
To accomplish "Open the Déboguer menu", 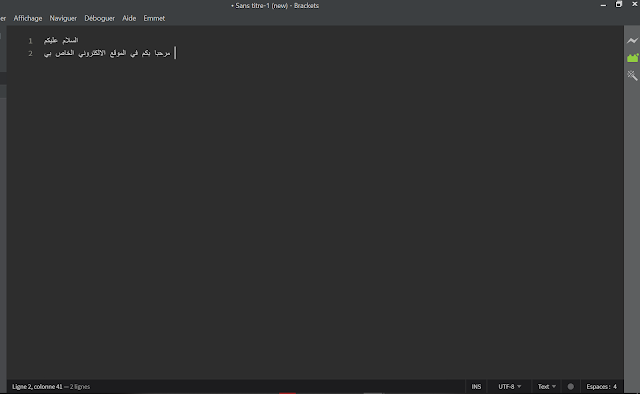I will [100, 18].
